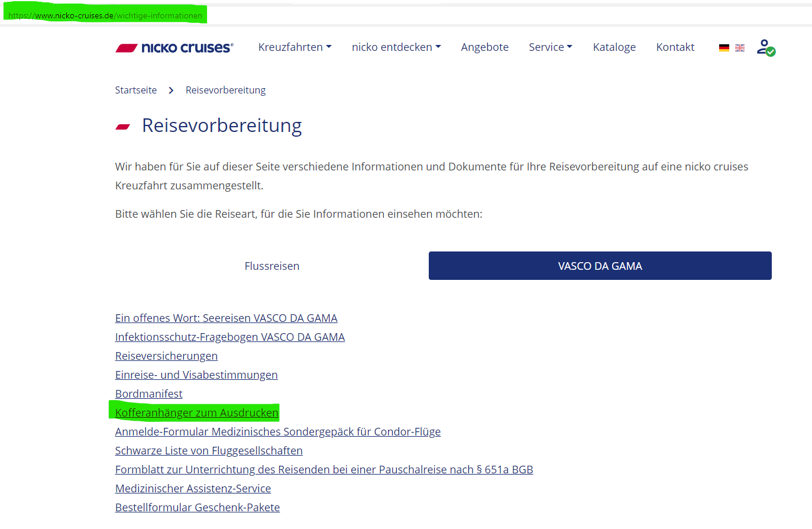Viewport: 812px width, 529px height.
Task: Open Einreise- und Visabestimmungen link
Action: pos(196,375)
